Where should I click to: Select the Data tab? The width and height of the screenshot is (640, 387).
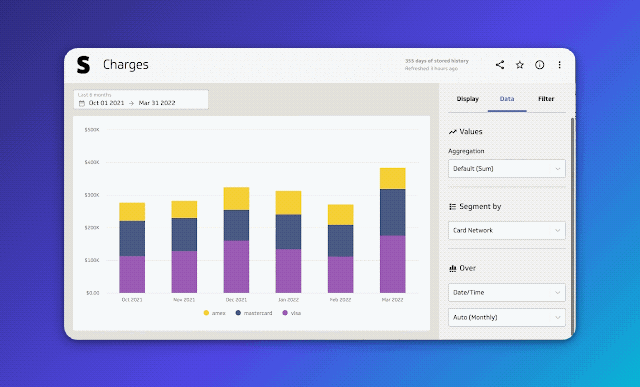[507, 99]
